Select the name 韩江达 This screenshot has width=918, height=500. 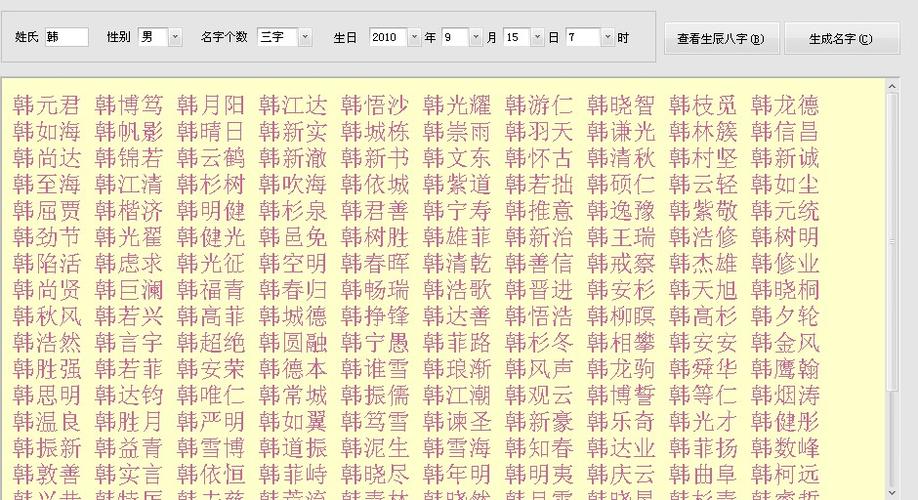[x=292, y=105]
